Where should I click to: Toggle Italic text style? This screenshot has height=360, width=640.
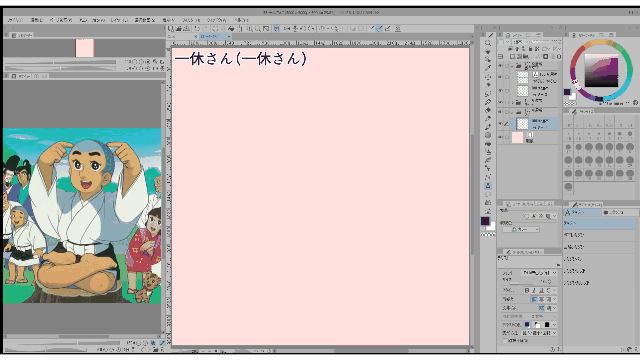(x=534, y=290)
